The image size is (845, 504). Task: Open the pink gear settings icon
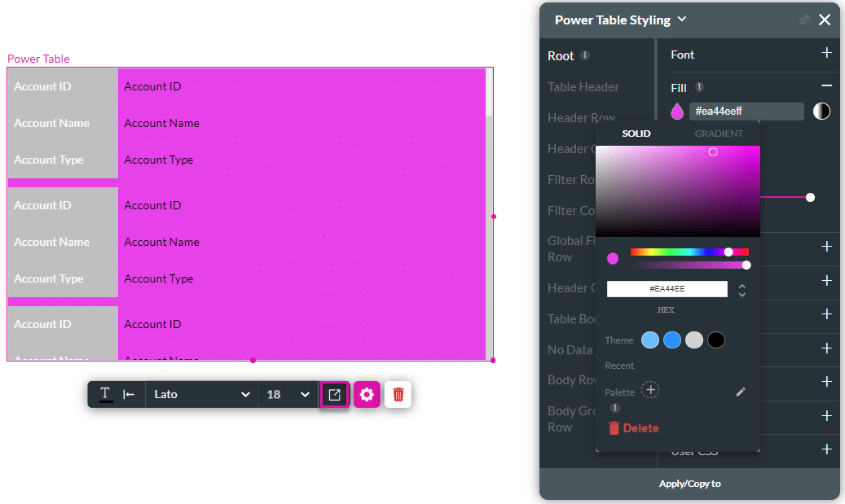point(367,395)
